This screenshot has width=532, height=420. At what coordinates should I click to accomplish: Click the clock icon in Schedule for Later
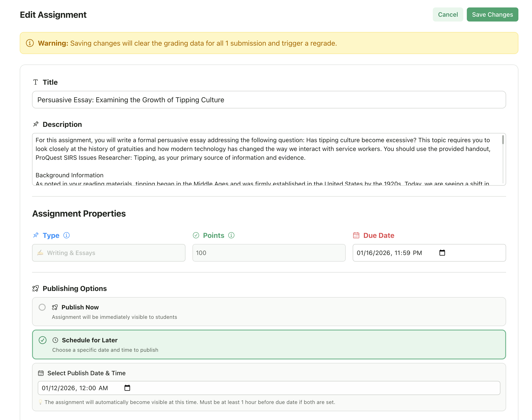click(55, 340)
